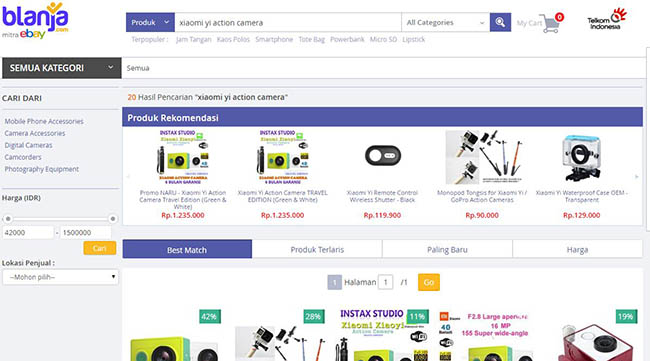The image size is (650, 361).
Task: Expand the Produk search type dropdown
Action: click(x=150, y=22)
